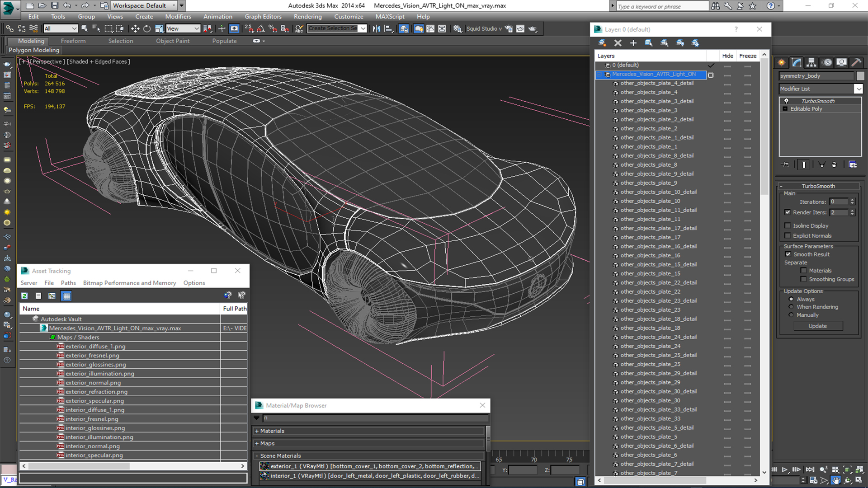Open the Rendering menu
Screen dimensions: 868x488
pyautogui.click(x=307, y=17)
